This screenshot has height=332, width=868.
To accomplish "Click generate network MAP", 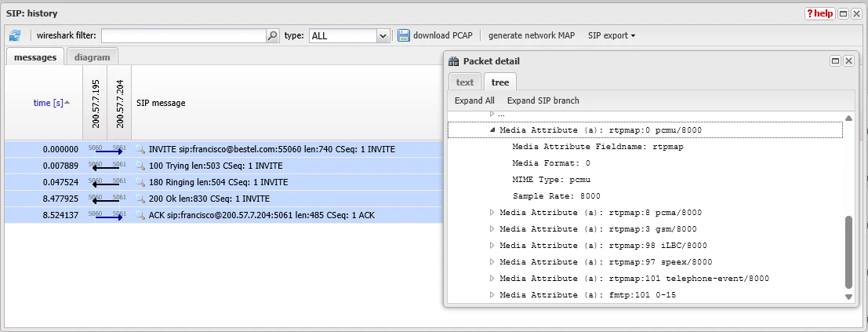I will [x=532, y=35].
